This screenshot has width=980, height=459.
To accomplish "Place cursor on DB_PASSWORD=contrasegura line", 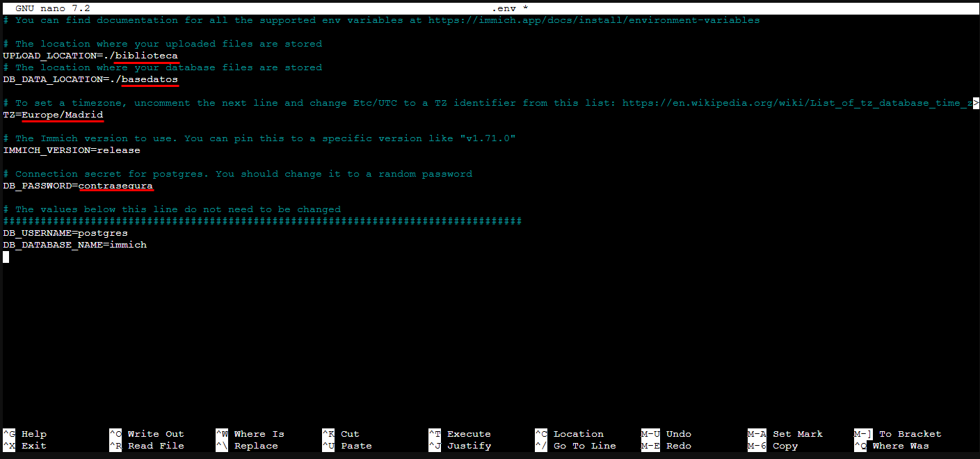I will click(78, 186).
